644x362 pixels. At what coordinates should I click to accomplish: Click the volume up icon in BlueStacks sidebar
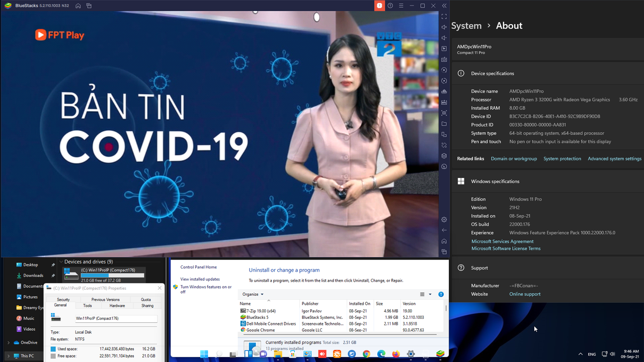(x=444, y=27)
